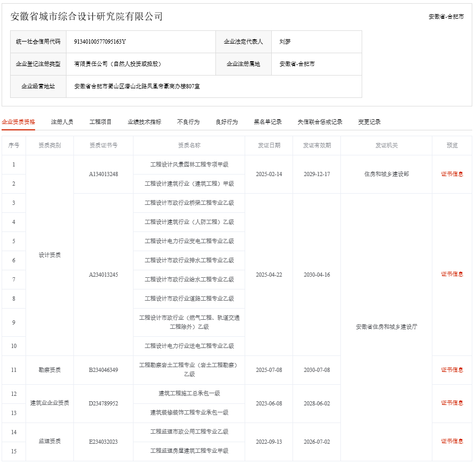Select the 业绩技术指标 tab
Image resolution: width=476 pixels, height=464 pixels.
tap(144, 122)
